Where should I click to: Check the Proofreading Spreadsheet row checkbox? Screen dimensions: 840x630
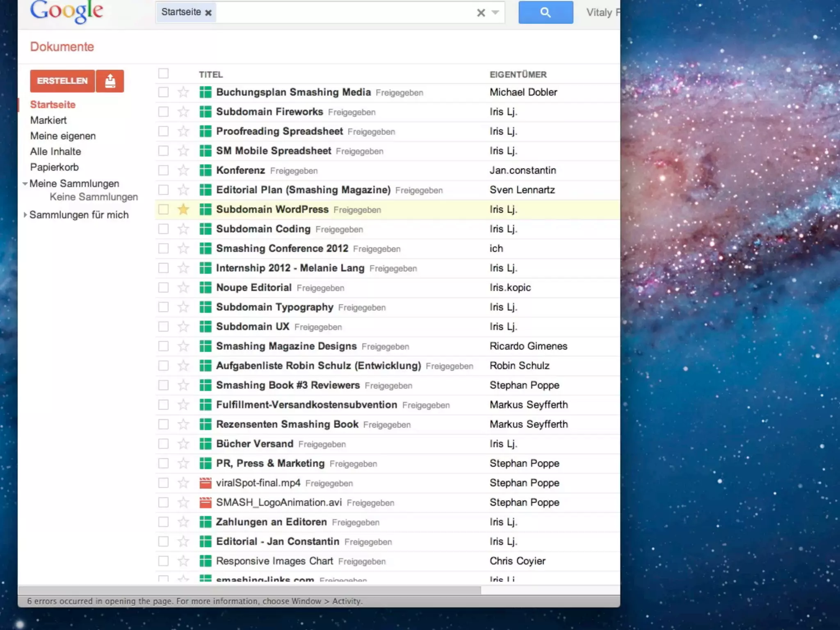(x=163, y=131)
